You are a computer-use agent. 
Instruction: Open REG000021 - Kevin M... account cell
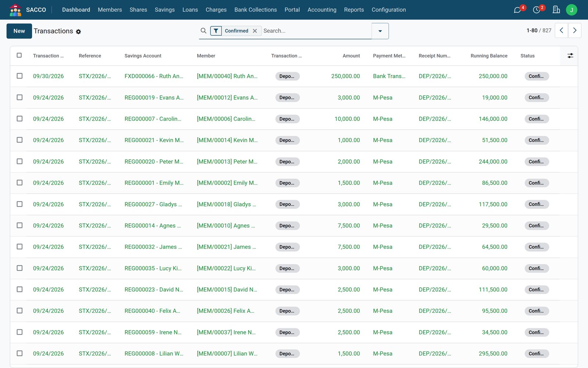click(x=154, y=140)
